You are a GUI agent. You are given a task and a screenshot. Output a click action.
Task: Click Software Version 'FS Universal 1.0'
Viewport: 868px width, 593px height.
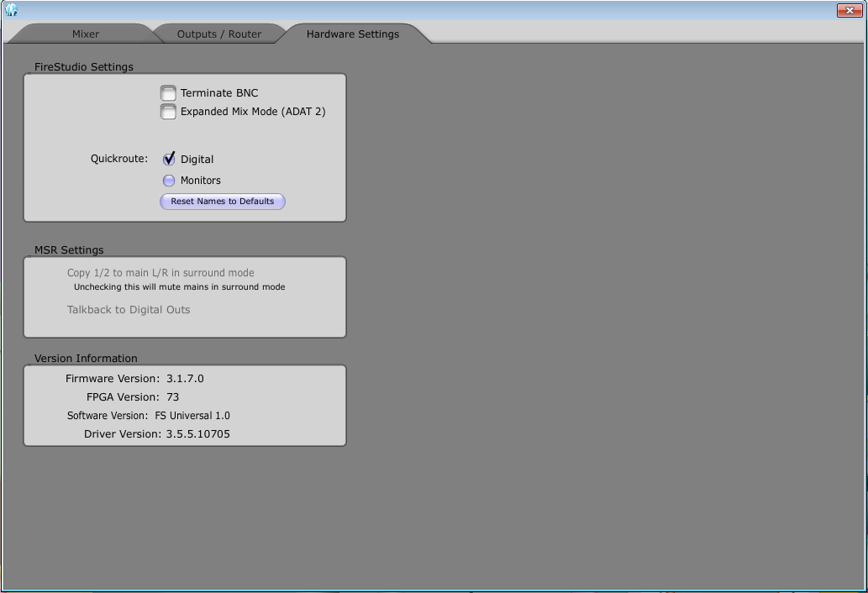pyautogui.click(x=192, y=416)
